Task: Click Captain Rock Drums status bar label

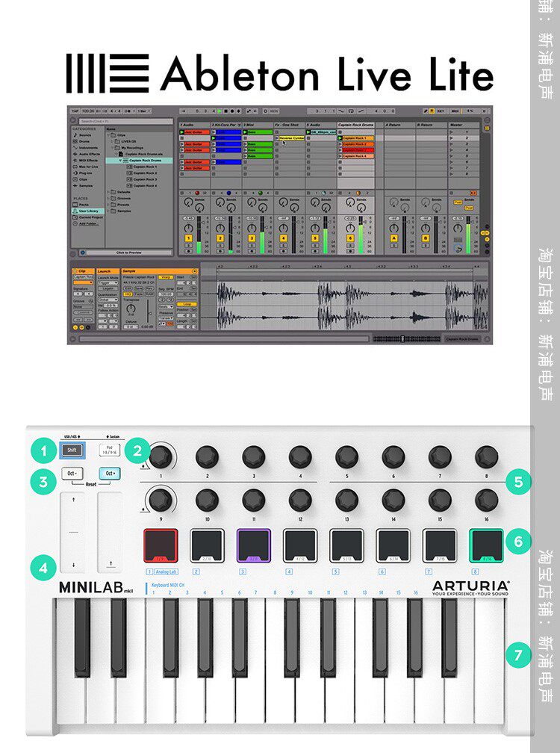Action: point(462,338)
